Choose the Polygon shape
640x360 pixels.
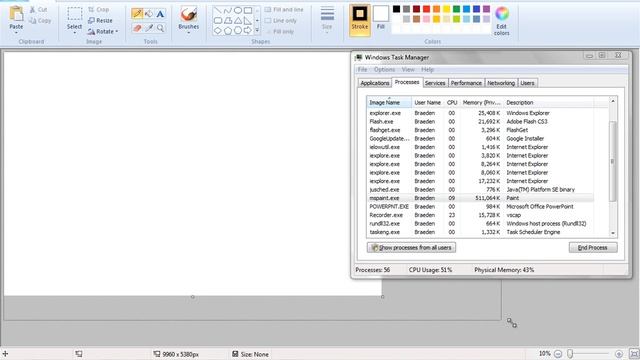tap(228, 20)
